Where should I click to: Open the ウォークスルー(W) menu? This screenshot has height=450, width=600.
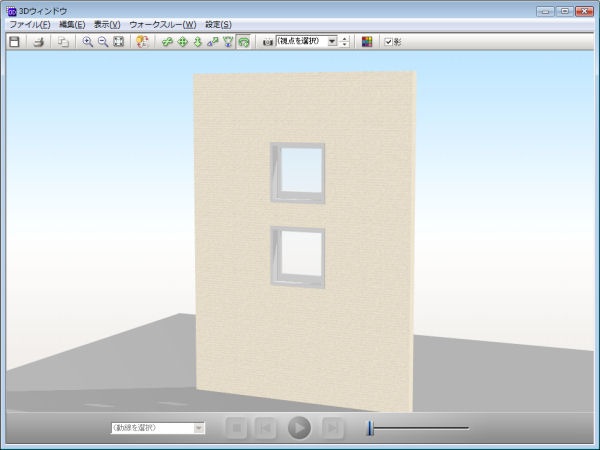(162, 24)
